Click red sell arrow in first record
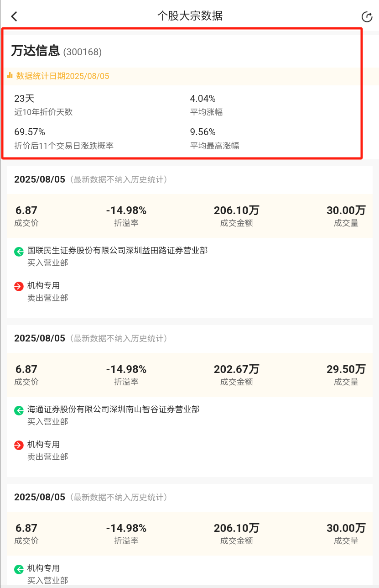Viewport: 379px width, 588px height. (19, 286)
